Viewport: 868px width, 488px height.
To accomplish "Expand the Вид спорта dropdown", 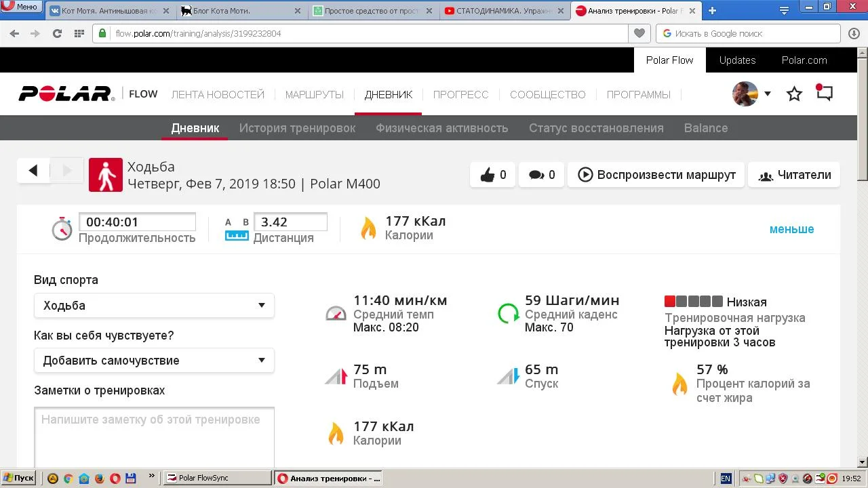I will tap(154, 306).
